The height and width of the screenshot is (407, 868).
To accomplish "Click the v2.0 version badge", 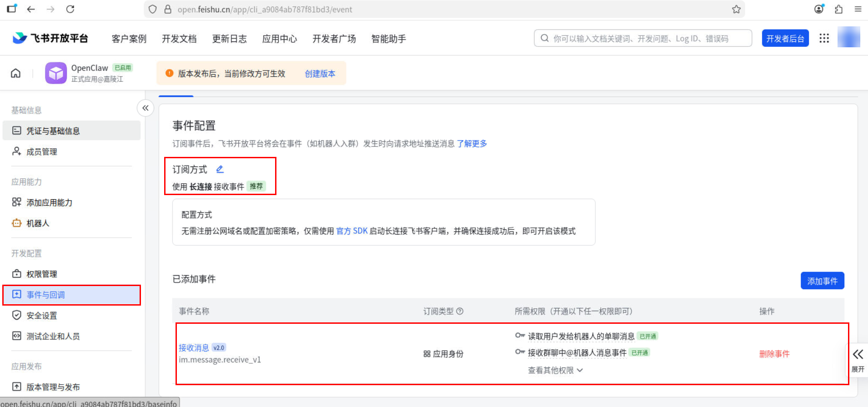I will pyautogui.click(x=219, y=348).
